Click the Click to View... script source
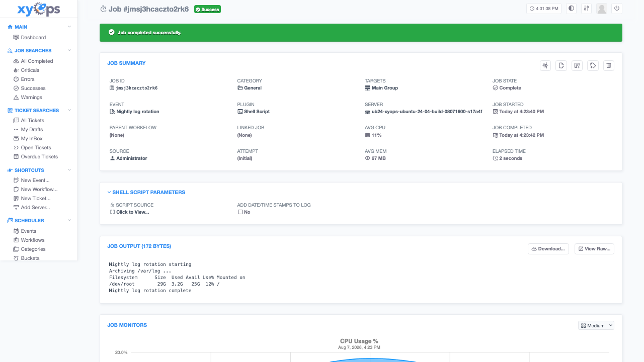This screenshot has height=362, width=644. point(130,212)
